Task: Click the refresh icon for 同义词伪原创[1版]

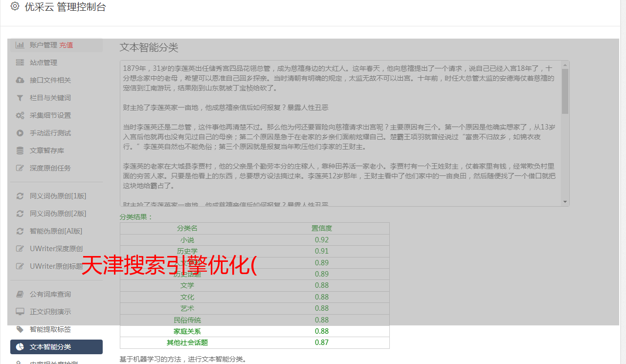Action: point(20,196)
